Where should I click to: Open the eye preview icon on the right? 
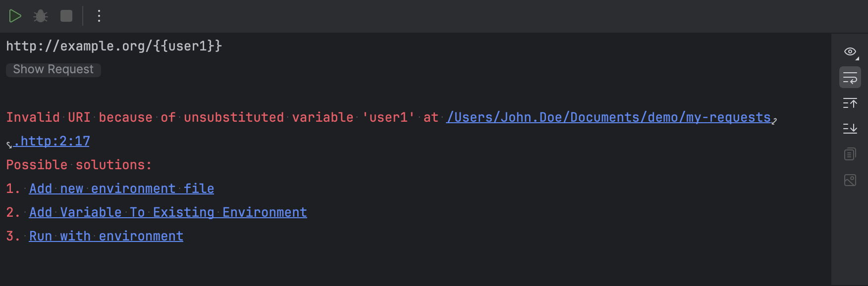850,51
